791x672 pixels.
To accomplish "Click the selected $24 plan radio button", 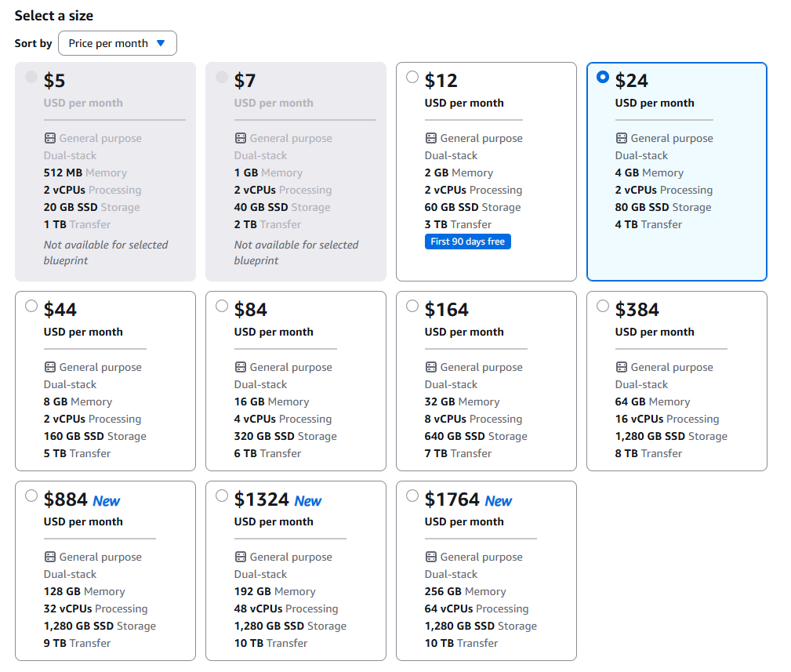I will (x=603, y=77).
